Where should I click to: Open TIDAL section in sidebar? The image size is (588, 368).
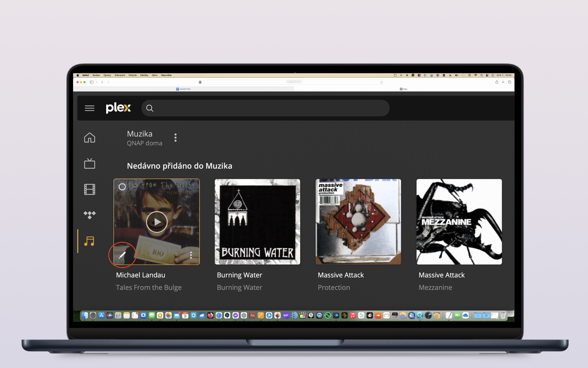[x=90, y=215]
